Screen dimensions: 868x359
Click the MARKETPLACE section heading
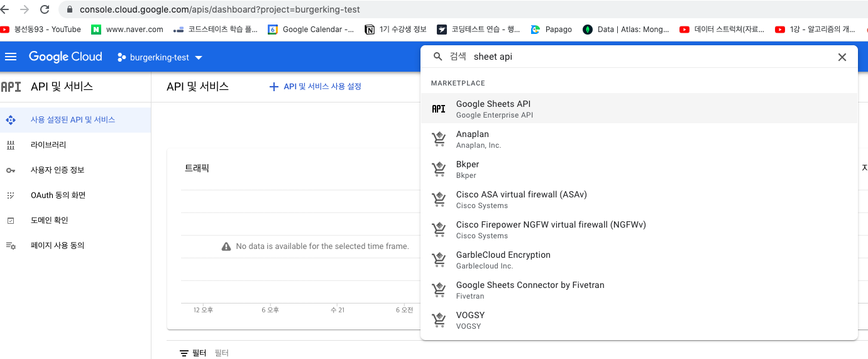coord(458,83)
